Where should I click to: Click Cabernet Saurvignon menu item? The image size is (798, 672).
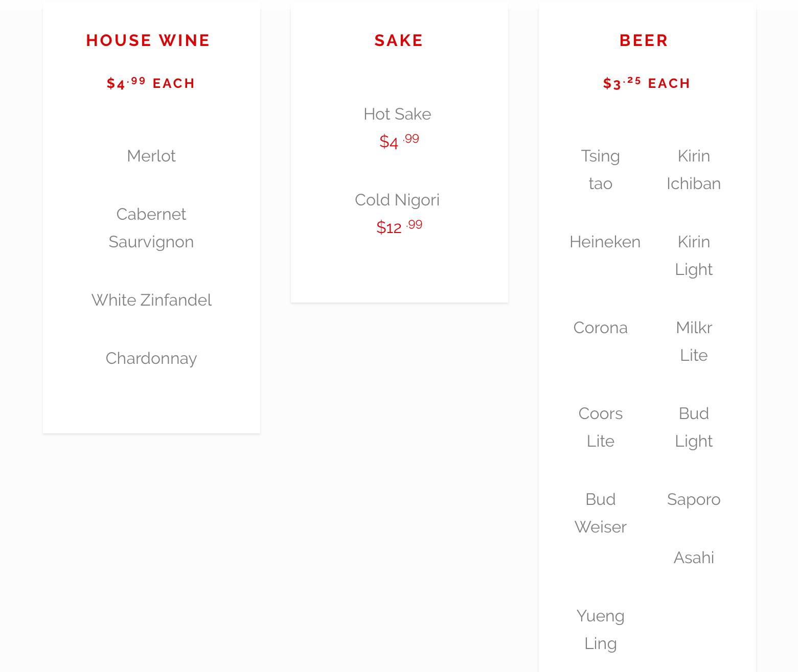[151, 228]
